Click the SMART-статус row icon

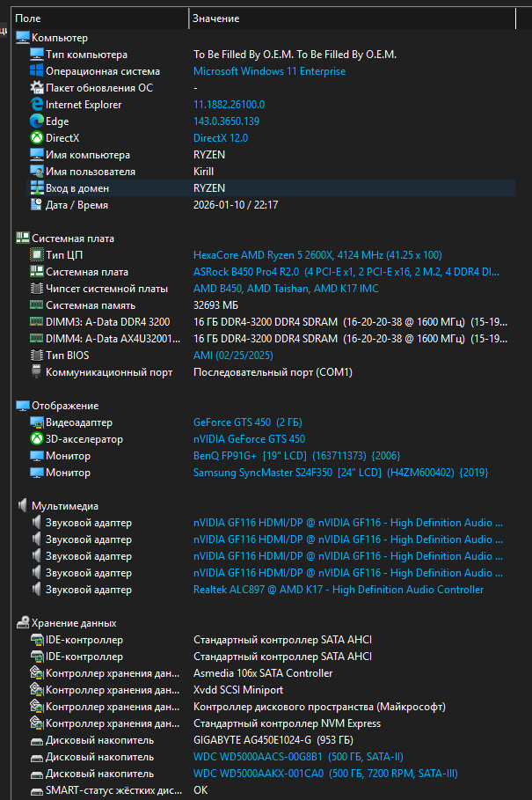coord(37,790)
